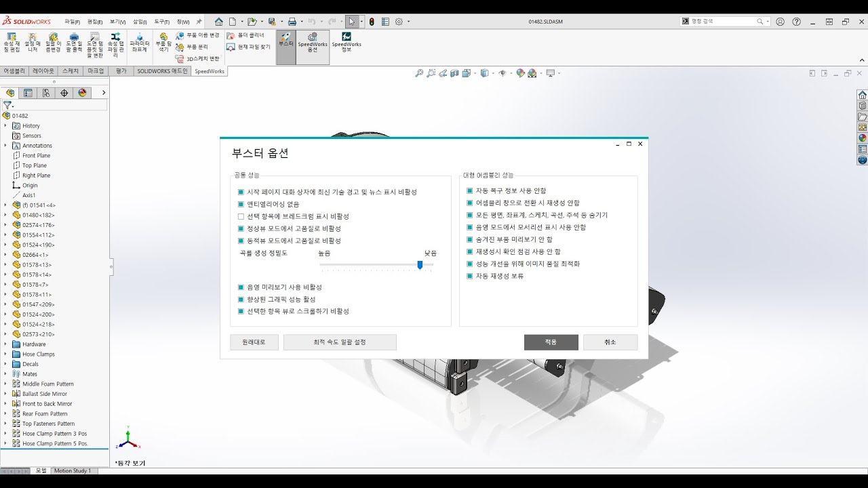Expand the Mates tree node
868x488 pixels.
5,373
